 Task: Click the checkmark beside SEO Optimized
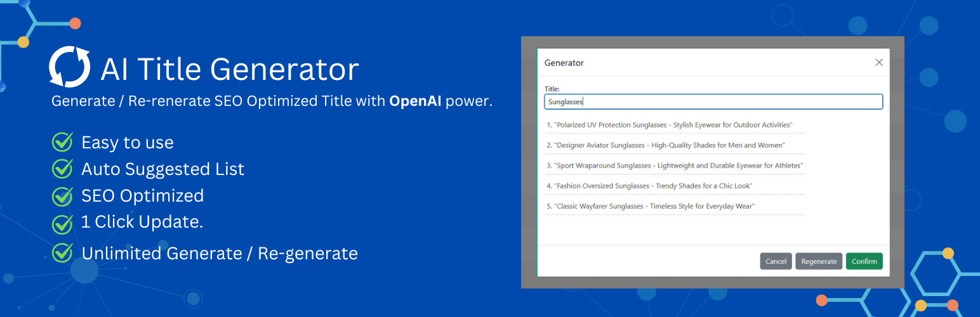pos(62,195)
